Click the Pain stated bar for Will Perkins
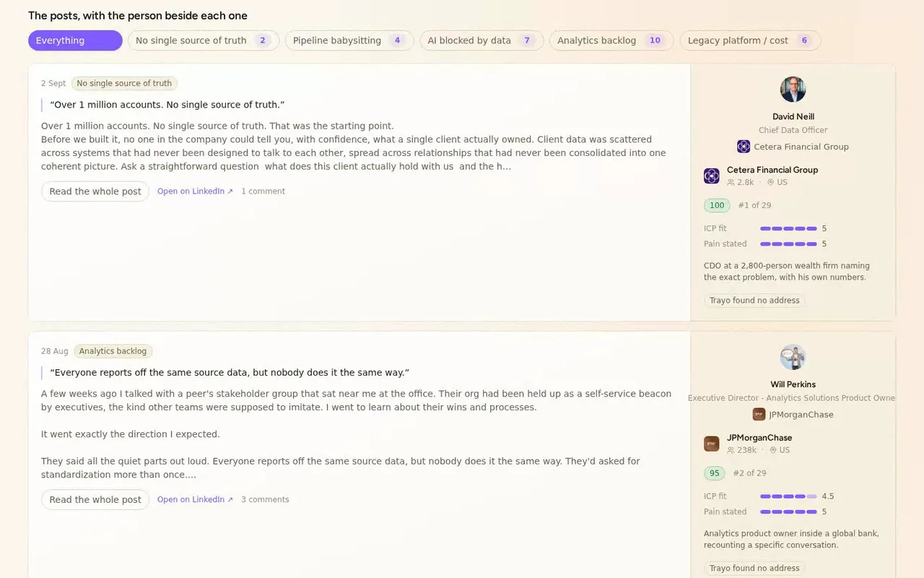The width and height of the screenshot is (924, 578). [788, 512]
